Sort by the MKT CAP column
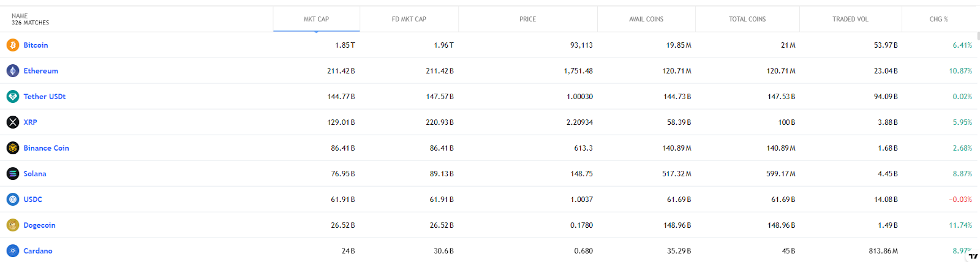Viewport: 980px width, 262px height. [x=316, y=19]
